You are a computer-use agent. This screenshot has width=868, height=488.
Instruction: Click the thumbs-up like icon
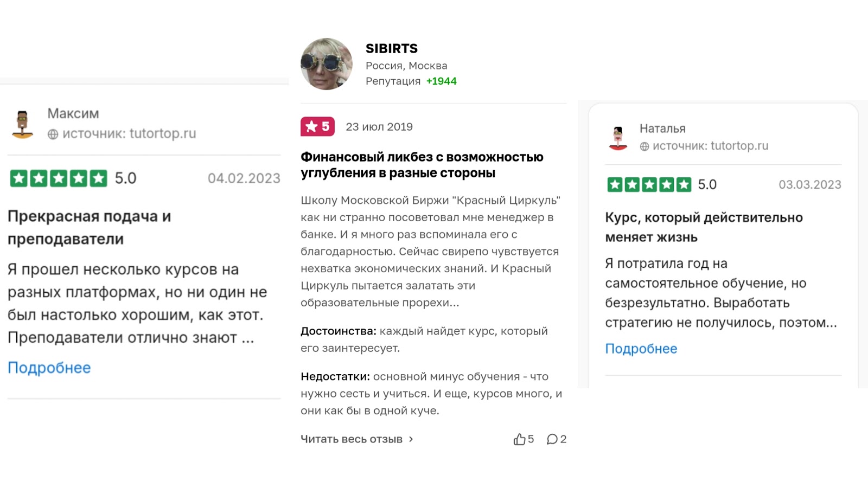point(519,439)
